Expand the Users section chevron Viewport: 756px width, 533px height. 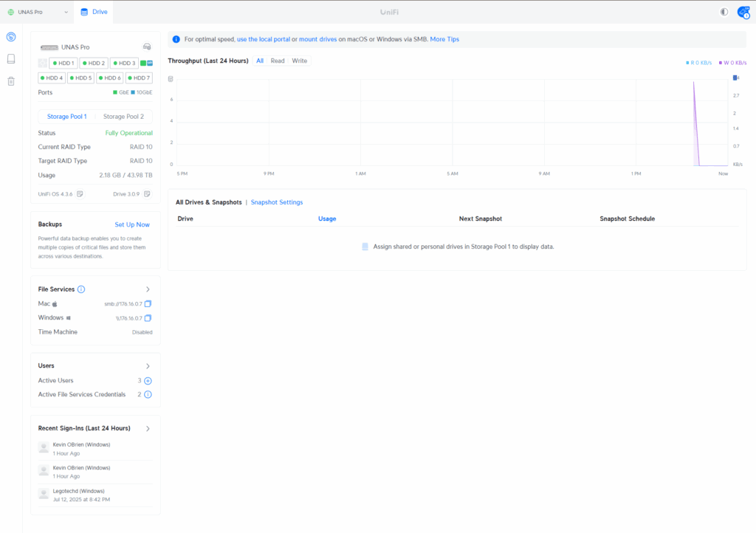148,366
